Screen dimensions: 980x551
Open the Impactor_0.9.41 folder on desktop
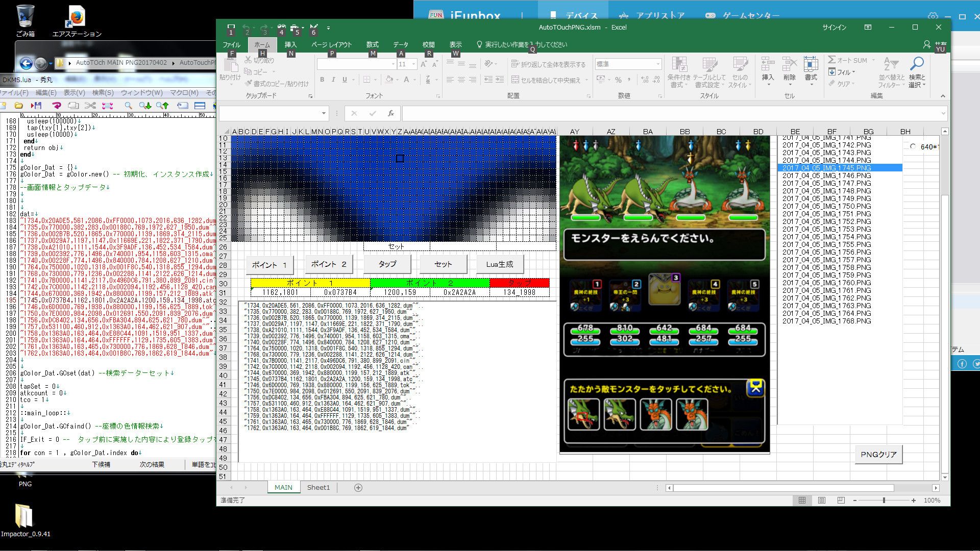coord(25,520)
